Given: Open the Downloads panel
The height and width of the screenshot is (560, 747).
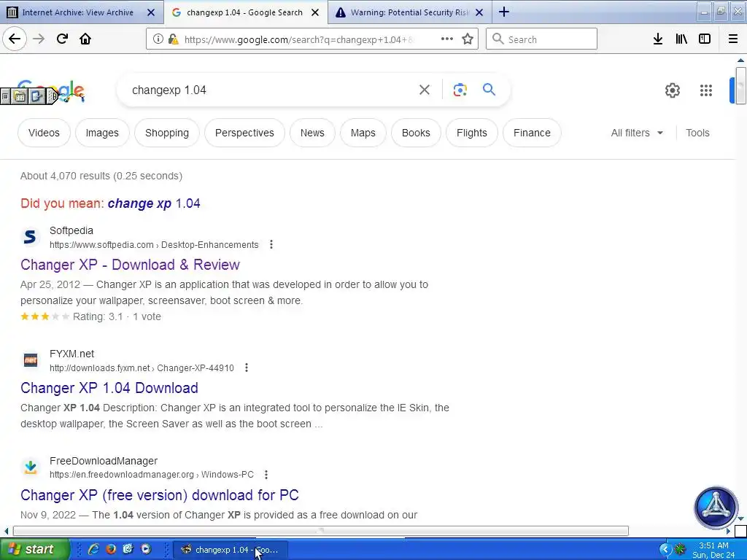Looking at the screenshot, I should [x=658, y=39].
